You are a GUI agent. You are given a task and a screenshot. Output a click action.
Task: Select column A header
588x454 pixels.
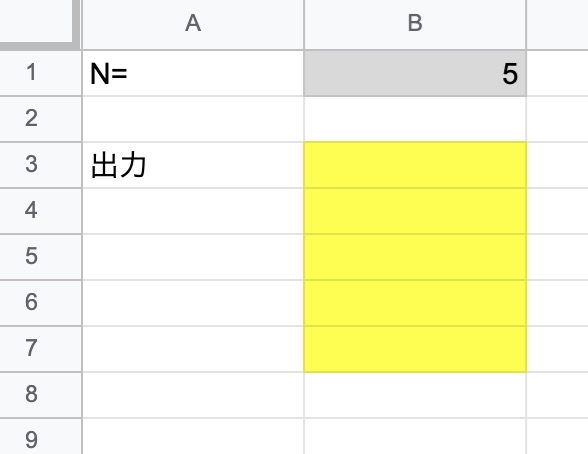pos(193,24)
